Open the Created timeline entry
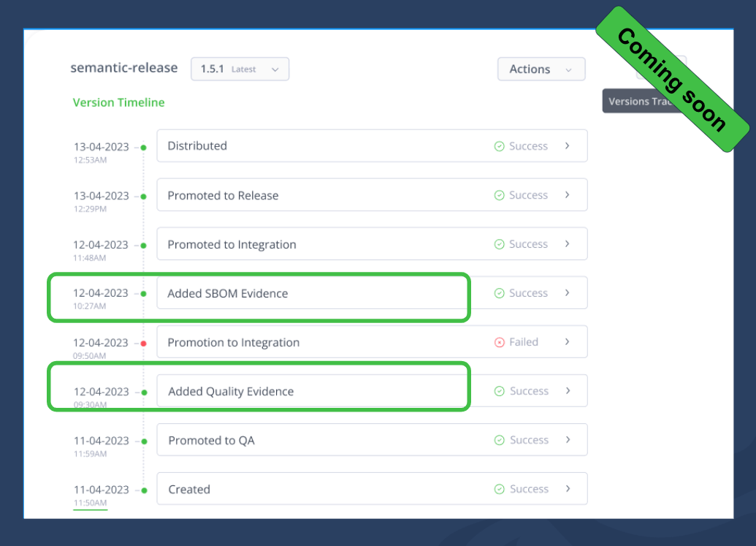 372,488
